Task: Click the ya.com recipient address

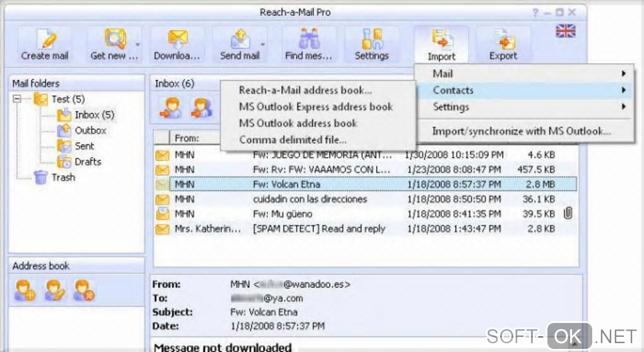Action: 267,298
